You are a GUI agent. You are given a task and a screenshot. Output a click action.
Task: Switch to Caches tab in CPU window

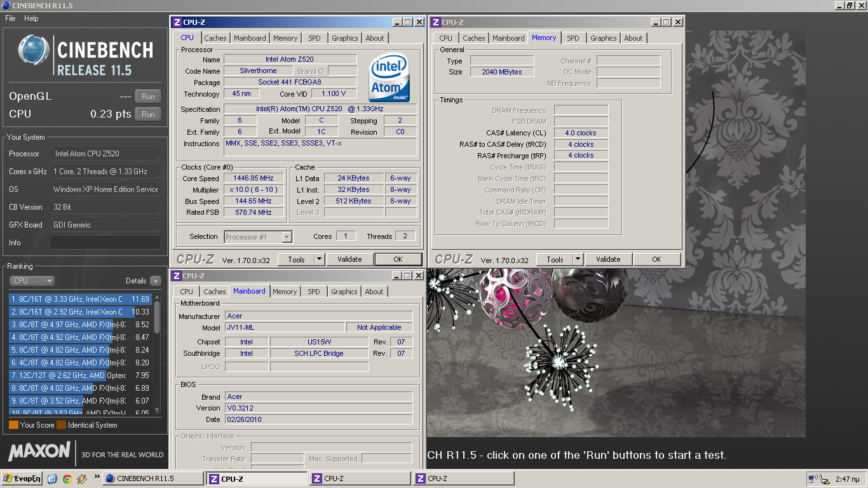[x=215, y=38]
